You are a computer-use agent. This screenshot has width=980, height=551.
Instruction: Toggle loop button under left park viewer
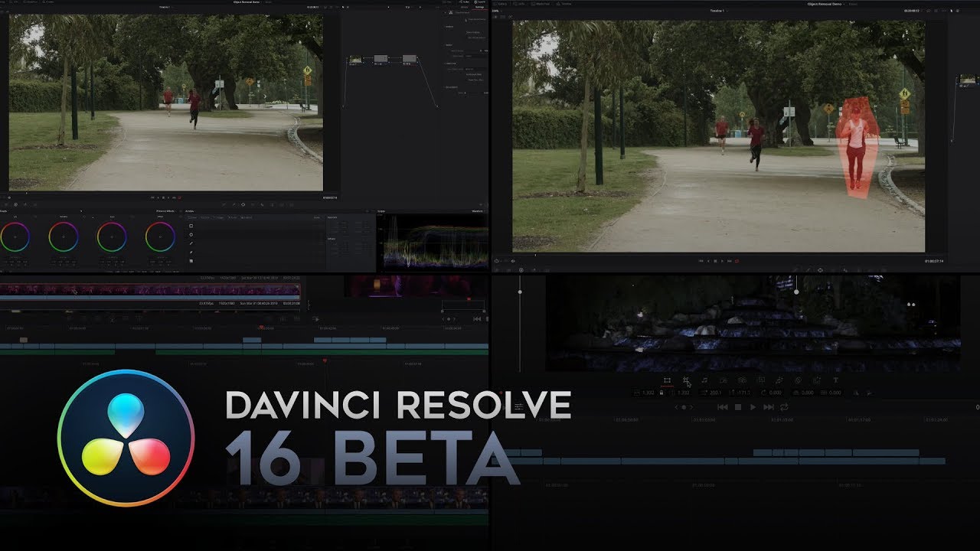[x=179, y=197]
